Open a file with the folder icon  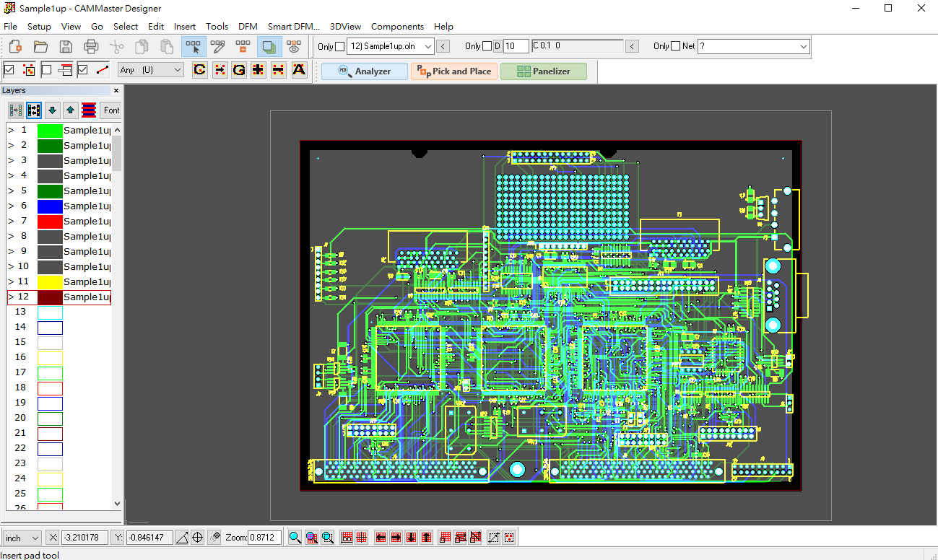40,47
